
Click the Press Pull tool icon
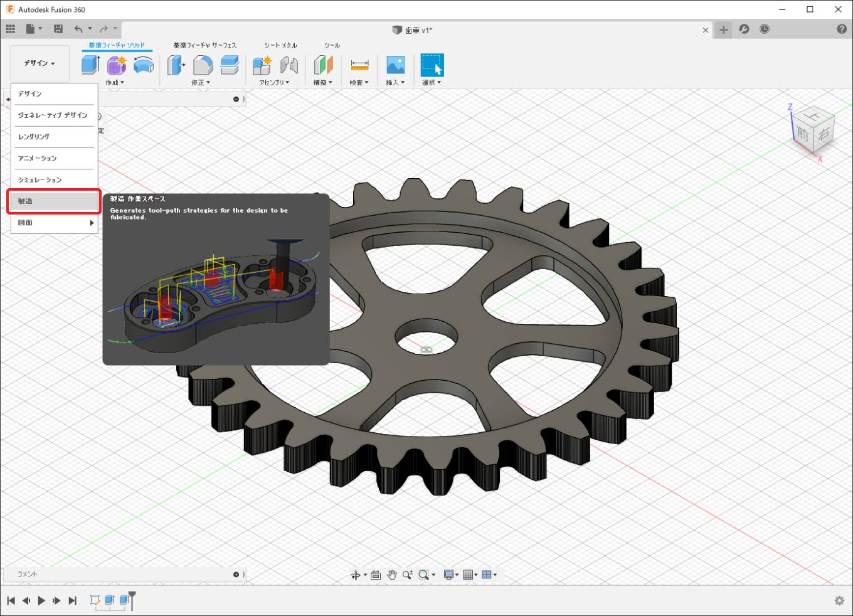coord(176,65)
